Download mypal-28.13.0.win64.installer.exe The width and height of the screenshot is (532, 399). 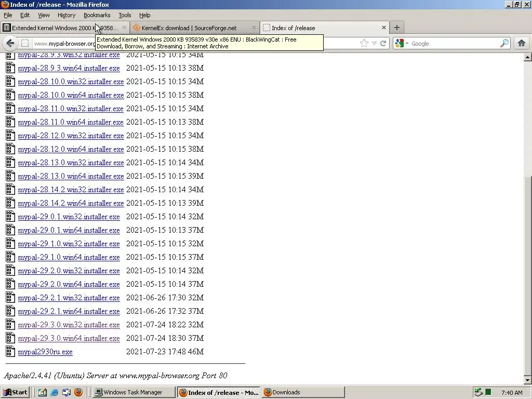pos(71,177)
